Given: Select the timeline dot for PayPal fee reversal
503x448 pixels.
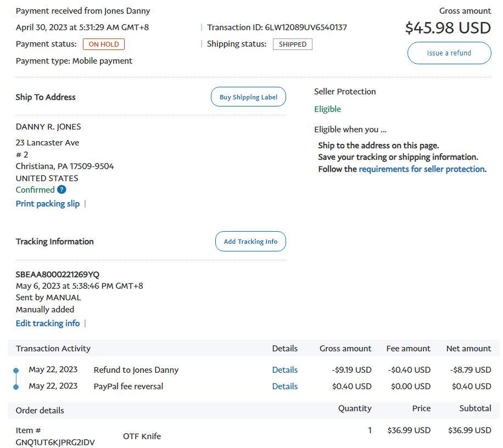Looking at the screenshot, I should pos(16,387).
